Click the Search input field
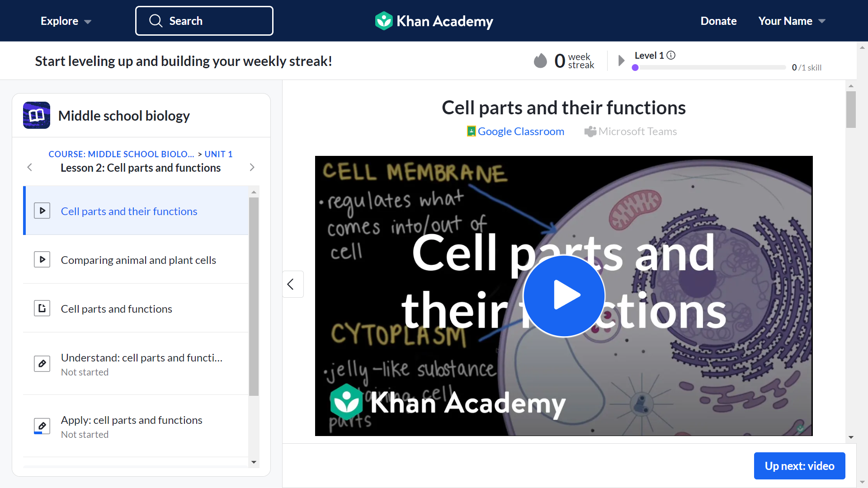This screenshot has height=488, width=868. pos(204,21)
